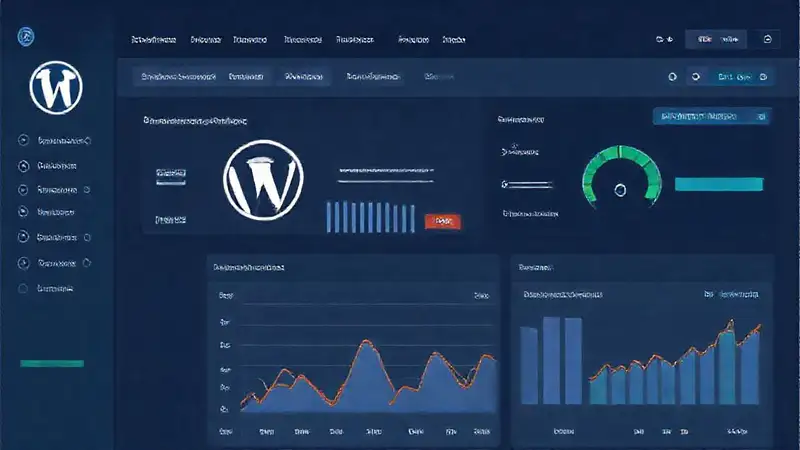Select the greyed-out last tab in the secondary row
The width and height of the screenshot is (800, 450).
coord(439,77)
